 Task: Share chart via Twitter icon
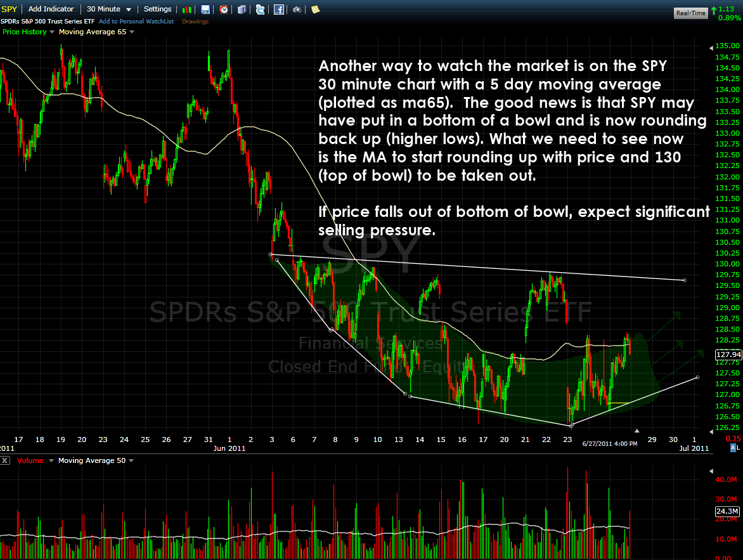click(260, 10)
